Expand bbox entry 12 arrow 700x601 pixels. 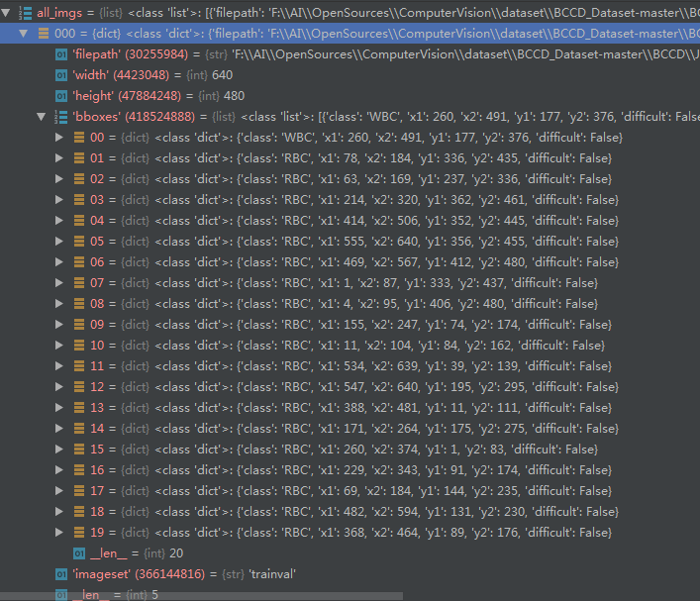click(59, 387)
